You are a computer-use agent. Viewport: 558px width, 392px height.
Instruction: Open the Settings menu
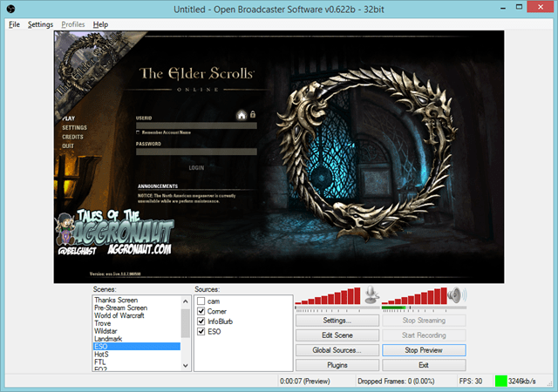point(40,24)
